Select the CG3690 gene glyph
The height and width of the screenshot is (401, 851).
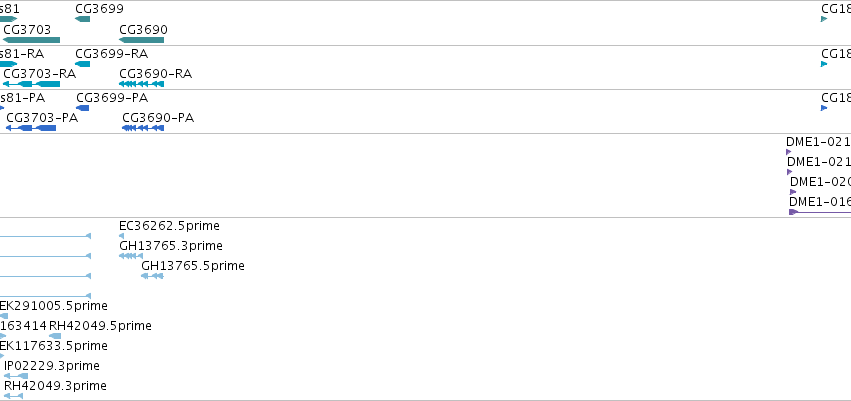[x=141, y=40]
